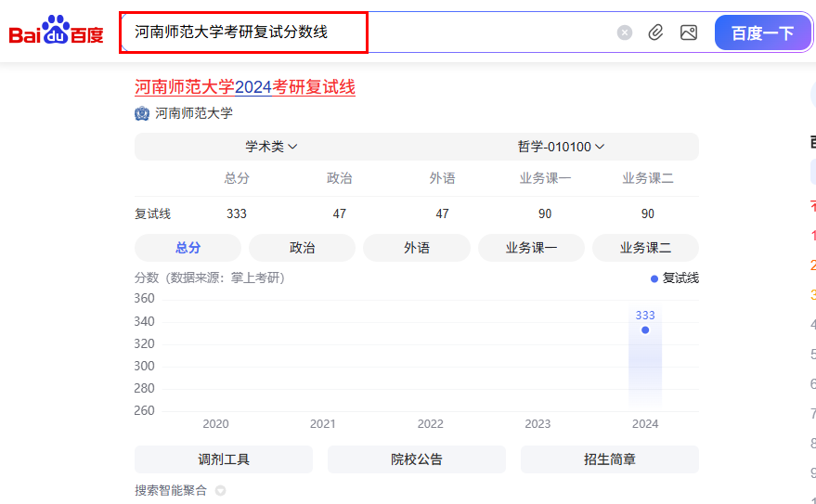The image size is (816, 504).
Task: Select the 业务课一 tab
Action: pyautogui.click(x=531, y=248)
